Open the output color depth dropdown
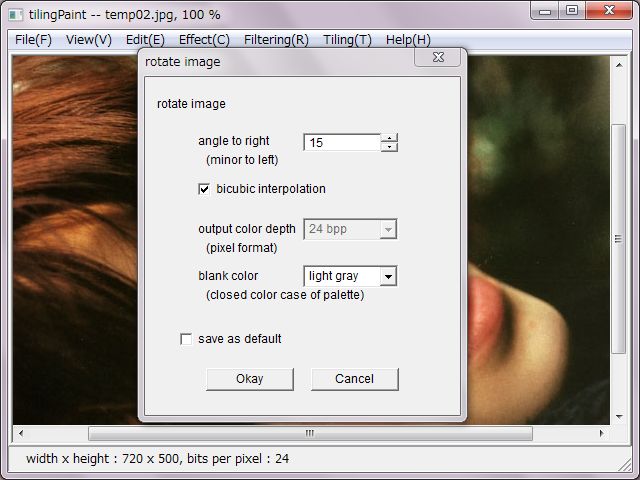 (x=350, y=229)
